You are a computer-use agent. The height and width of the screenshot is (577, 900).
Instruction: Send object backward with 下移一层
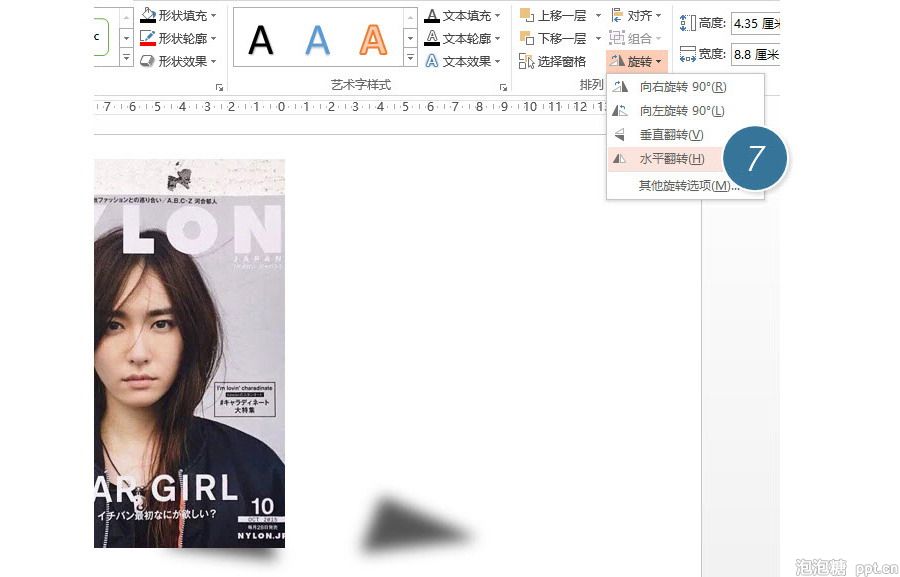coord(552,38)
